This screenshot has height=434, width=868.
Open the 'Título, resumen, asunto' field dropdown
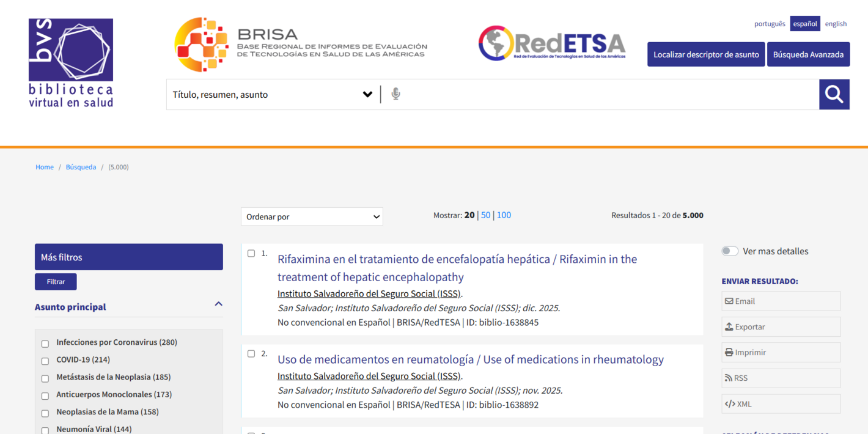click(273, 95)
